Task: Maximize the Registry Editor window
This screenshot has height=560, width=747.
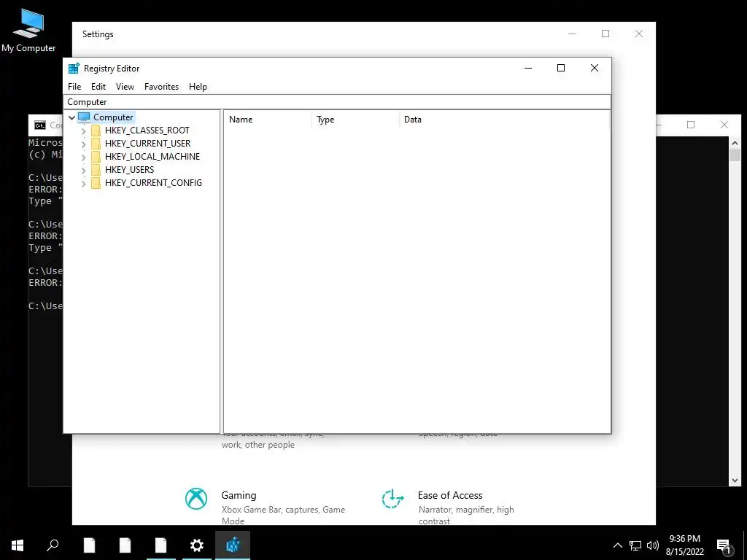Action: pos(561,68)
